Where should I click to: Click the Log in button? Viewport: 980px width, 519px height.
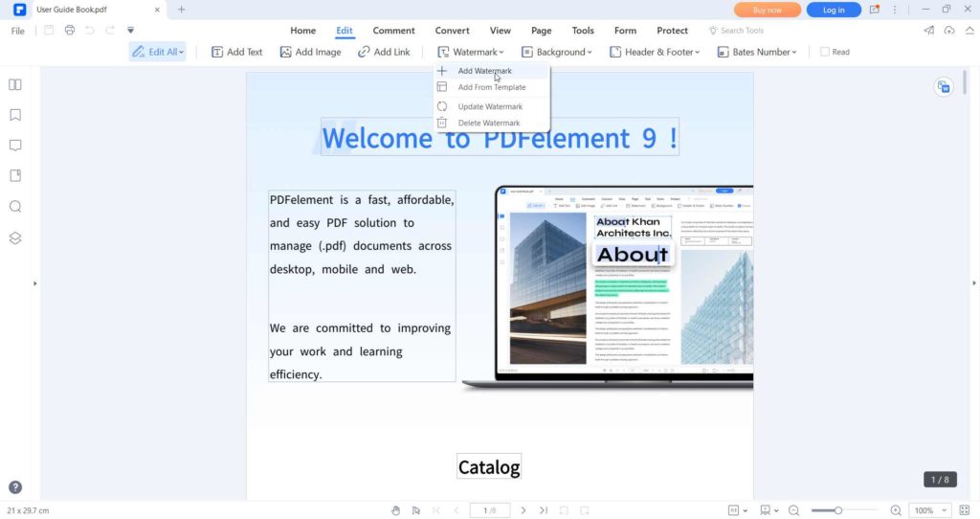tap(834, 10)
